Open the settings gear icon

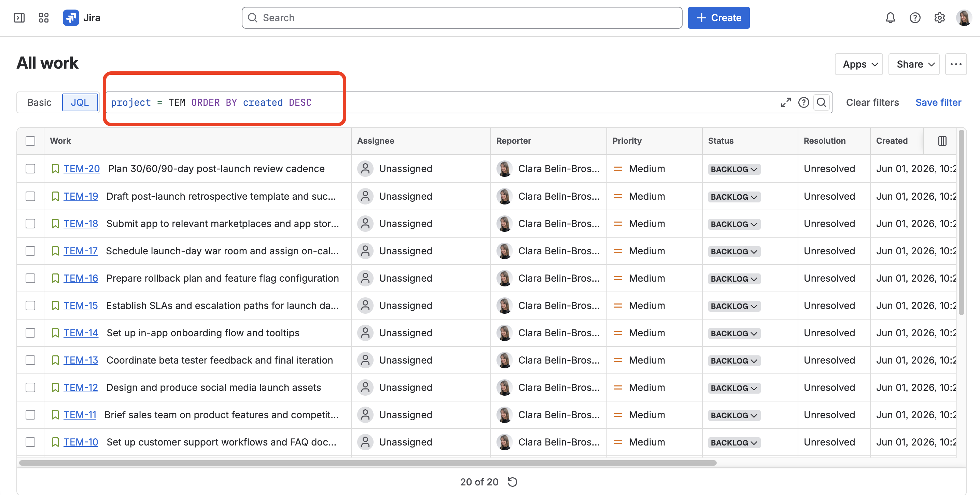939,18
